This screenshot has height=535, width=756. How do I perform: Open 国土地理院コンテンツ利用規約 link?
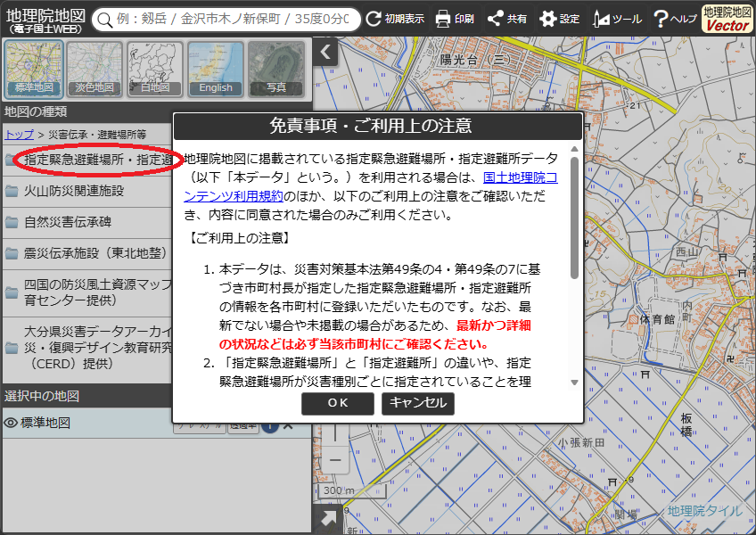tap(521, 177)
